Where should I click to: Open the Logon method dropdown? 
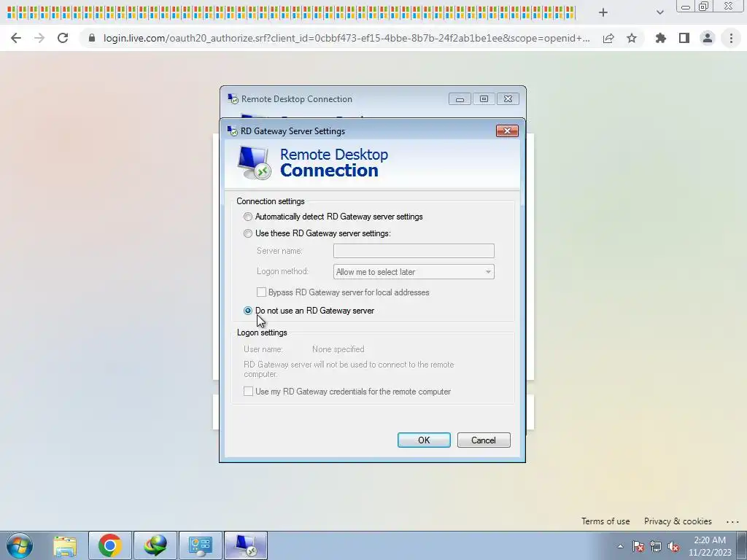pyautogui.click(x=414, y=272)
